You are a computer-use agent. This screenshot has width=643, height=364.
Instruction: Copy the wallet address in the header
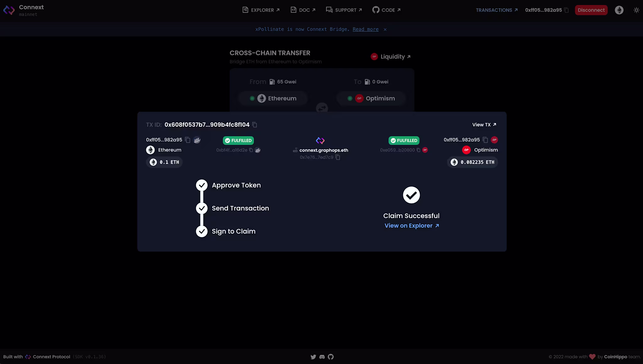[x=566, y=10]
